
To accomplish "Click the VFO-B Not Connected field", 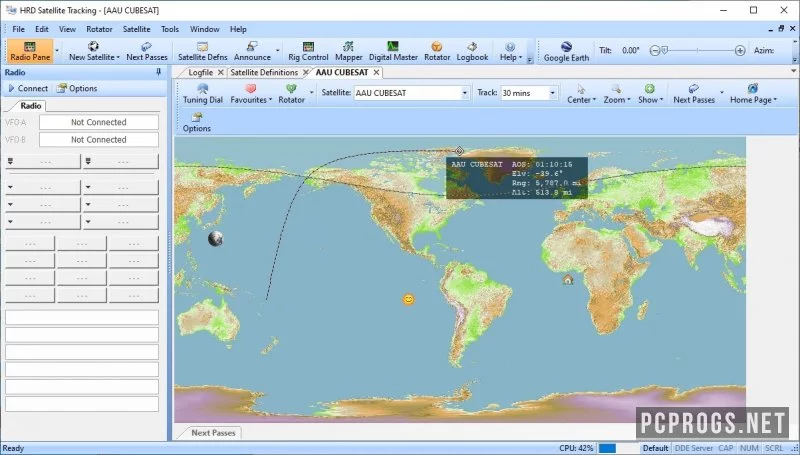I will [98, 139].
